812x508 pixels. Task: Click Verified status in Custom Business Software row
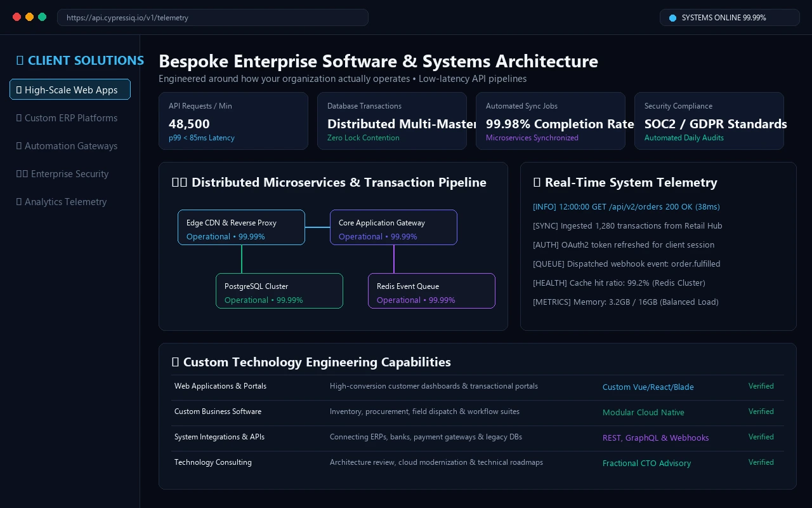coord(761,411)
